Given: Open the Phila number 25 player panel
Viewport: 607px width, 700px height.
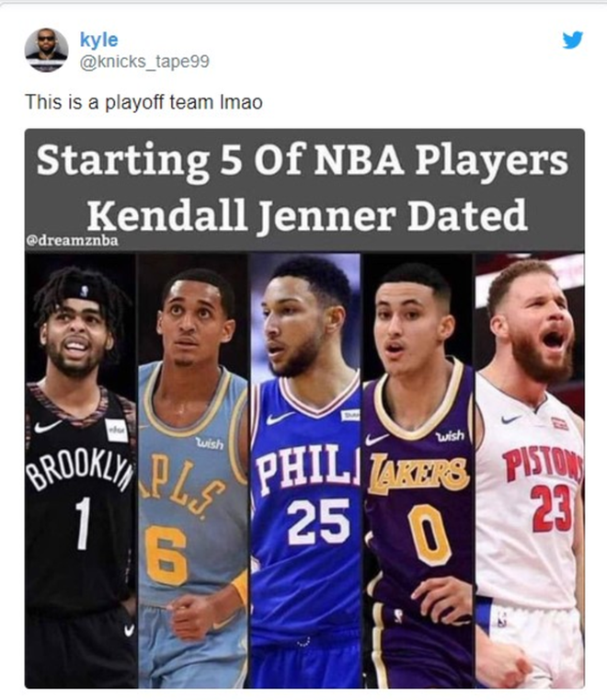Looking at the screenshot, I should coord(305,471).
